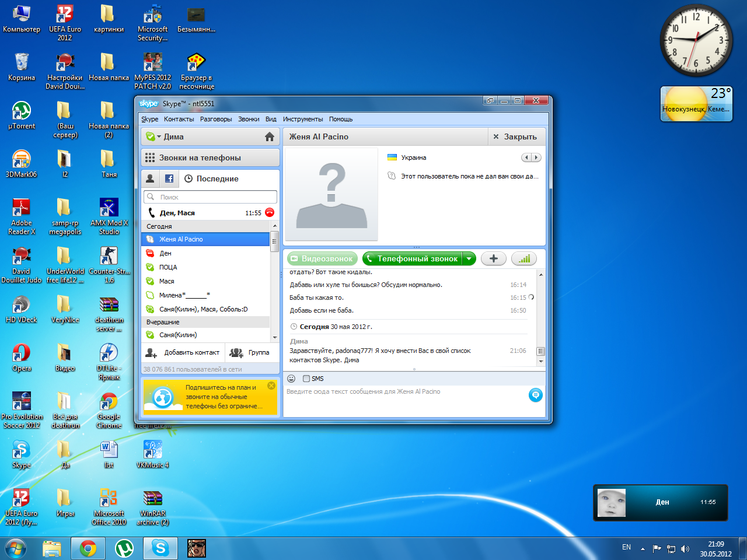
Task: Open the MyPES 2012 PATCH v2.0 icon
Action: 152,71
